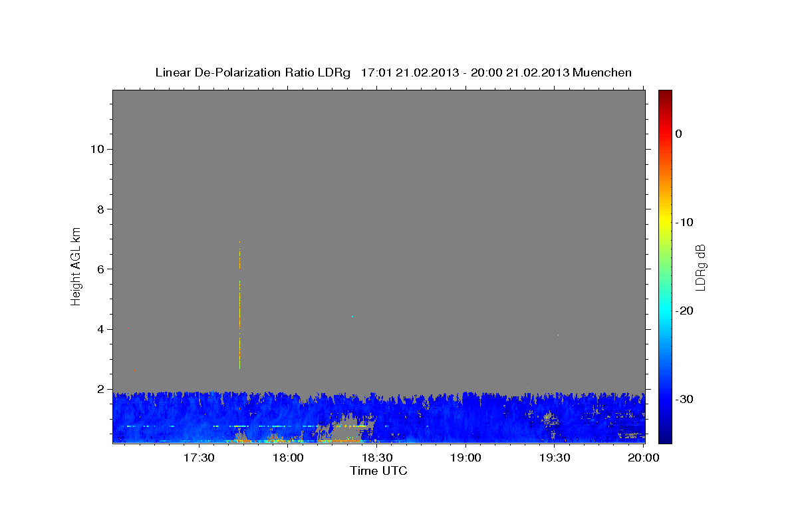This screenshot has width=798, height=532.
Task: Click the vertical yellow streak near 17:45
Action: pos(239,306)
